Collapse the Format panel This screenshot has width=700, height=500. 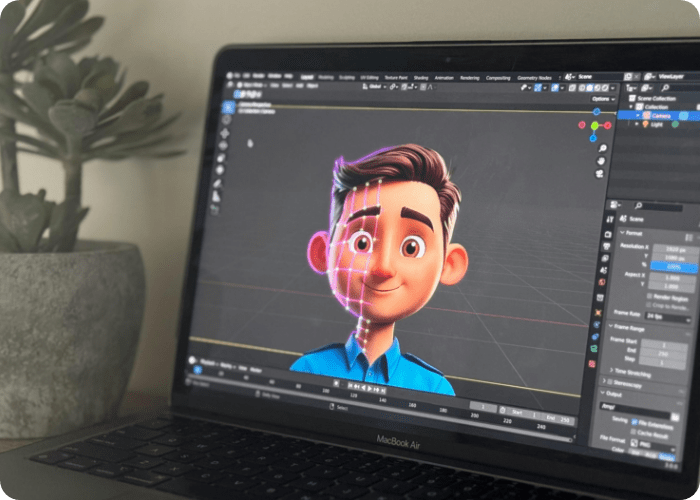coord(622,233)
